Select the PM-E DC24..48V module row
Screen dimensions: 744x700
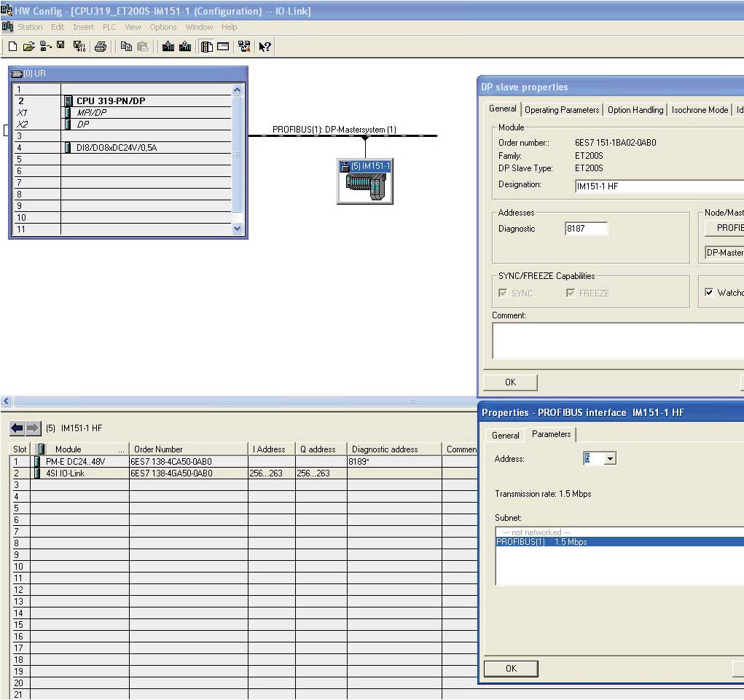244,462
